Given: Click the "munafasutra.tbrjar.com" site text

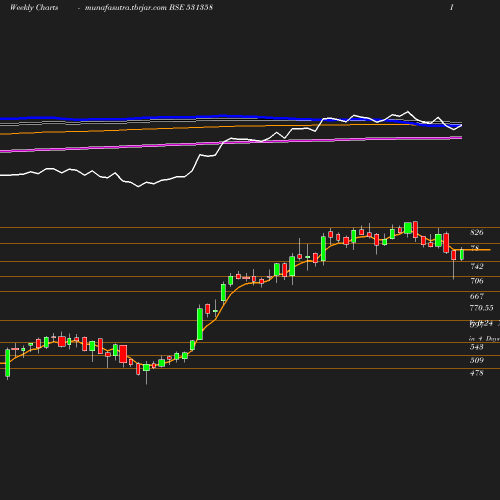Looking at the screenshot, I should 126,8.
